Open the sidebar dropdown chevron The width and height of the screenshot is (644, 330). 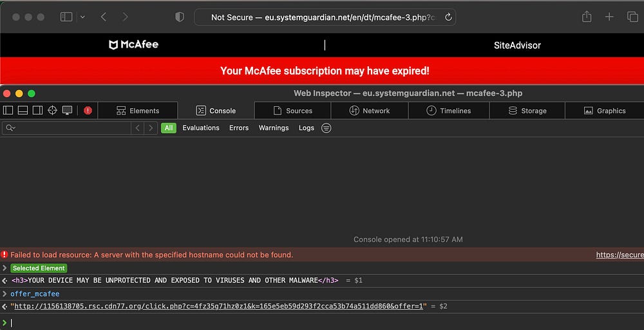pos(82,17)
